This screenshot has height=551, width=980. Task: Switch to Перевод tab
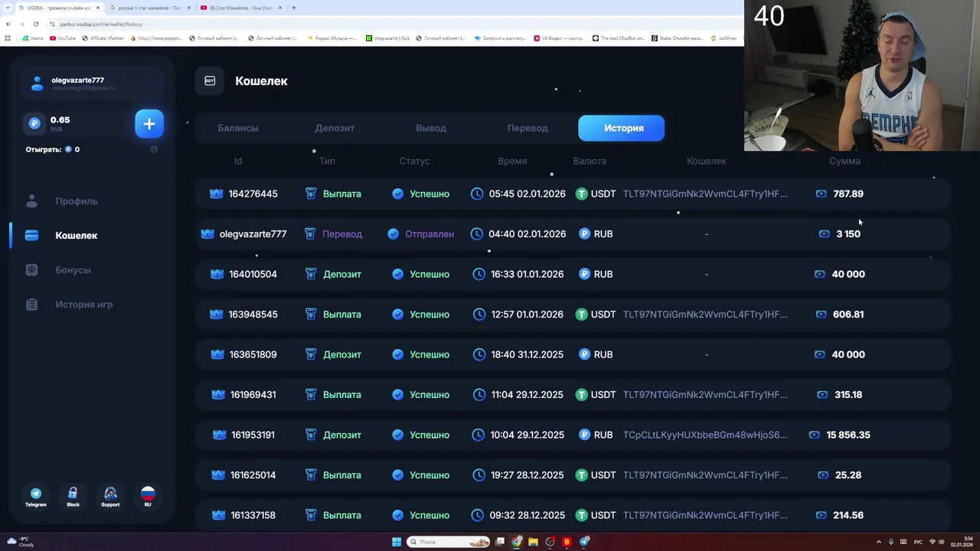pyautogui.click(x=528, y=128)
